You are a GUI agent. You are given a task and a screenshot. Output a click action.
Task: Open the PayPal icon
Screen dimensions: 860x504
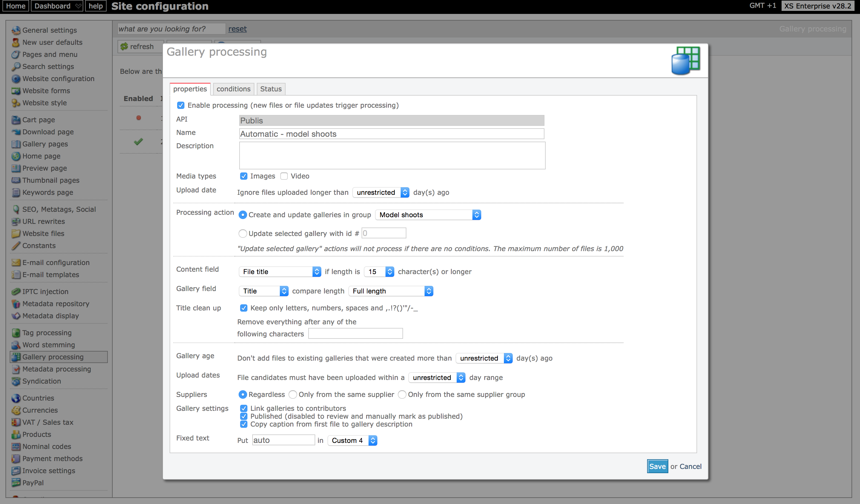click(16, 483)
